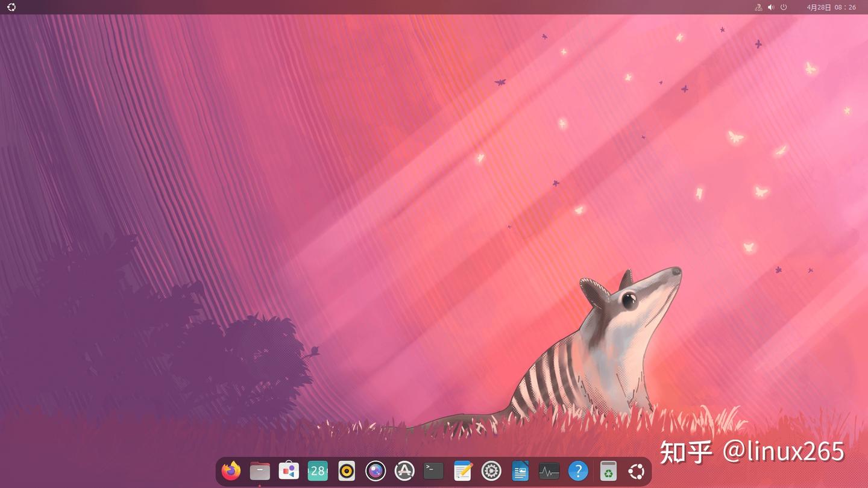Click the Ubuntu logo in the top bar
The height and width of the screenshot is (488, 868).
[x=11, y=7]
